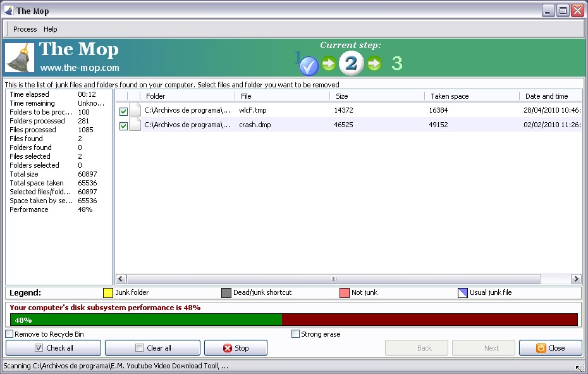The image size is (588, 374).
Task: Click the Check all button
Action: click(53, 347)
